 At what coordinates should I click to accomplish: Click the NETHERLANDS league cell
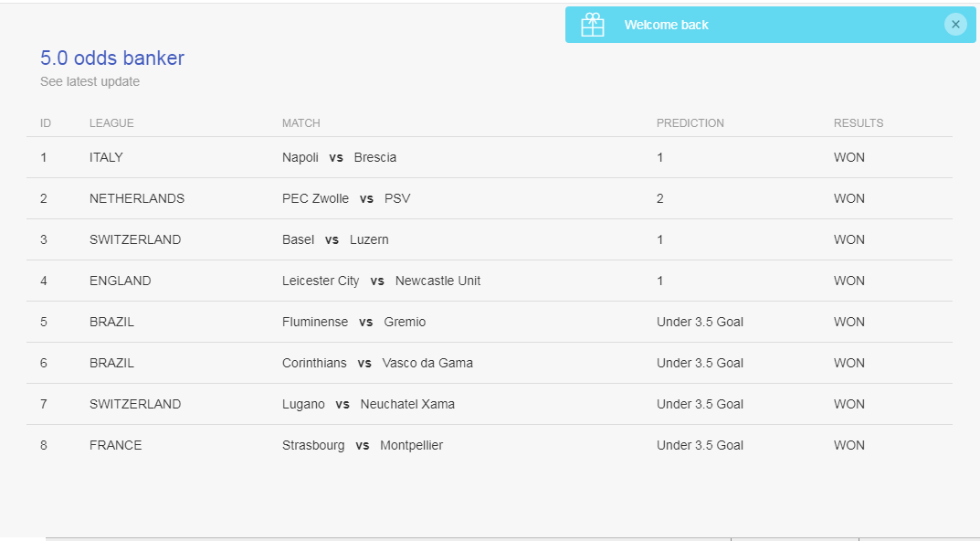137,199
